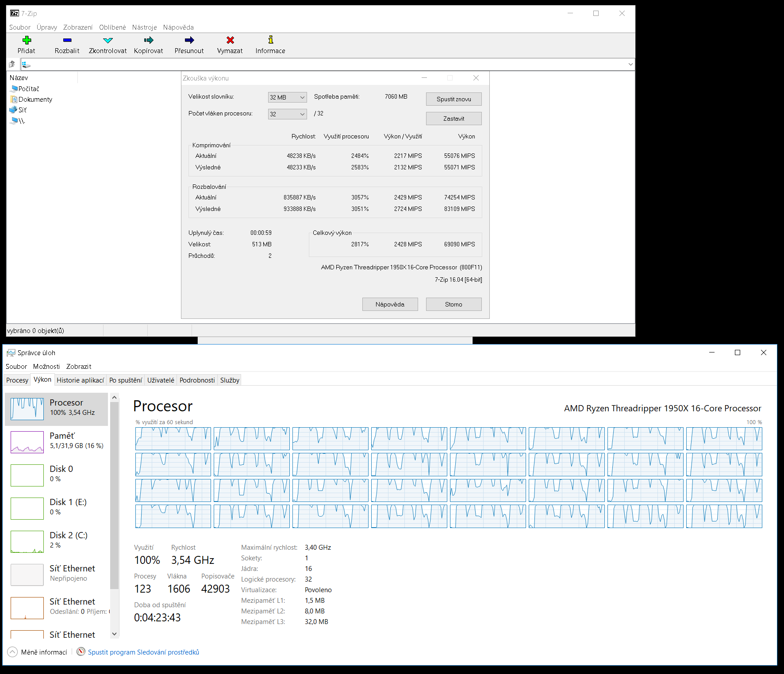This screenshot has height=674, width=784.
Task: Click the green Přidat (Add) icon
Action: coord(27,40)
